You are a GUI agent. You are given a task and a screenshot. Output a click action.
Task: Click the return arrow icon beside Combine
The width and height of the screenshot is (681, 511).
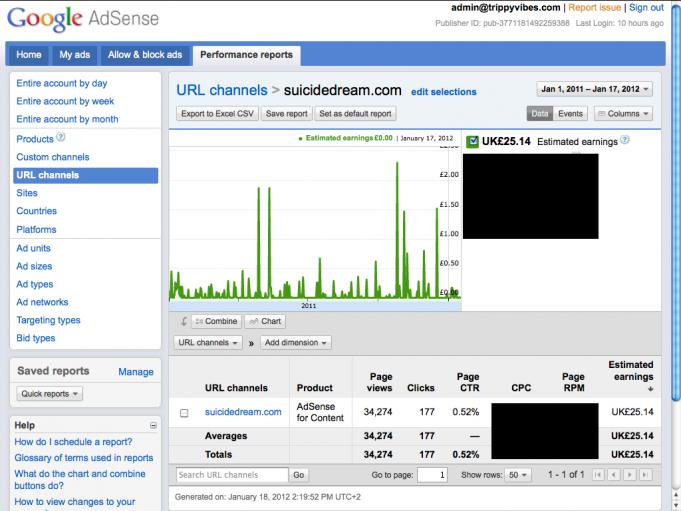click(184, 321)
